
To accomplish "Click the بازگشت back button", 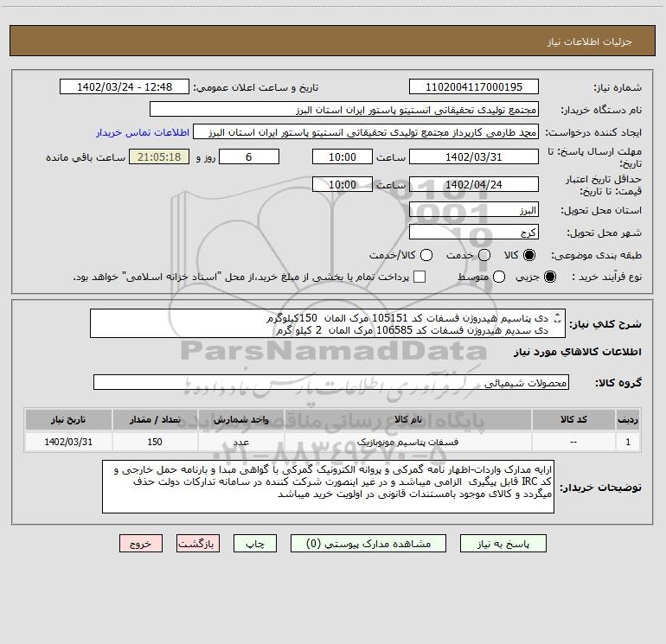I will pyautogui.click(x=198, y=544).
